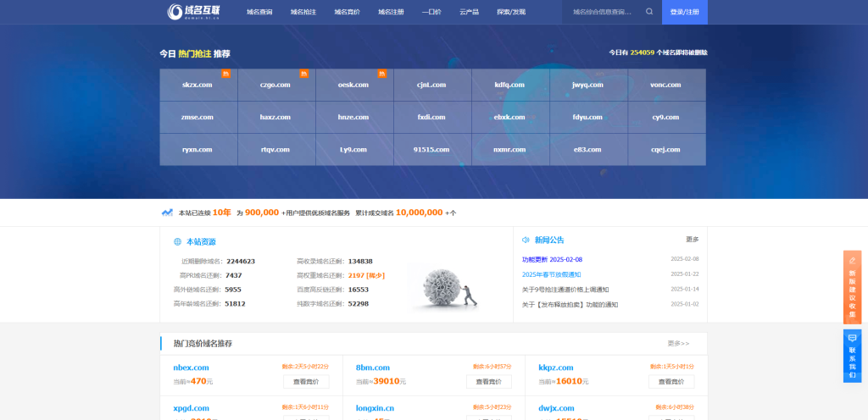The height and width of the screenshot is (420, 868).
Task: Click 高收录域名还剩 value 134838
Action: click(x=360, y=262)
